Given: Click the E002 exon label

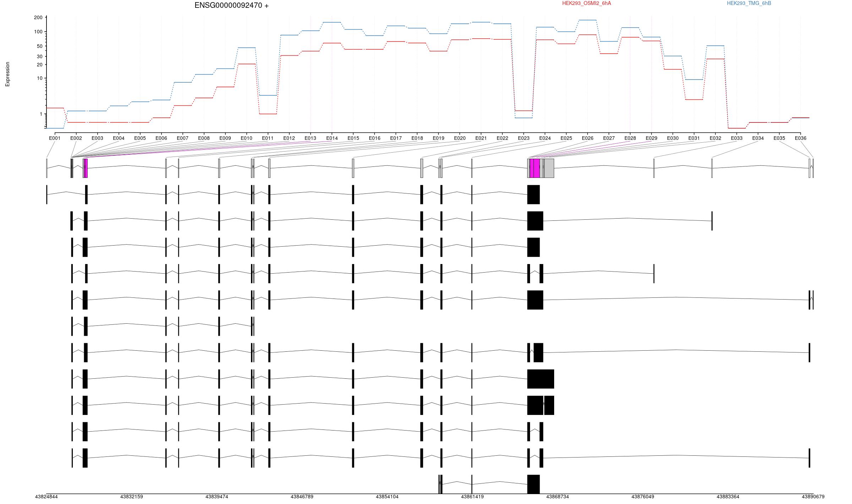Looking at the screenshot, I should tap(76, 138).
